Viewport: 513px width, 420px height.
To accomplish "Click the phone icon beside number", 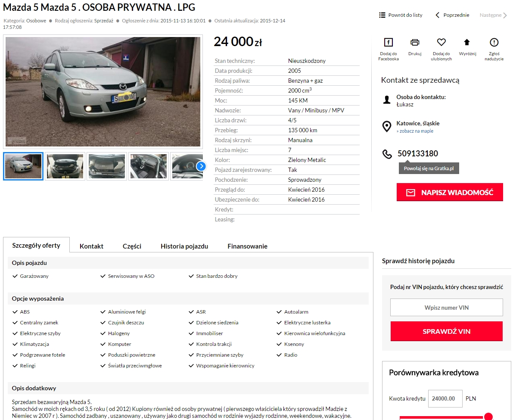I will [387, 154].
